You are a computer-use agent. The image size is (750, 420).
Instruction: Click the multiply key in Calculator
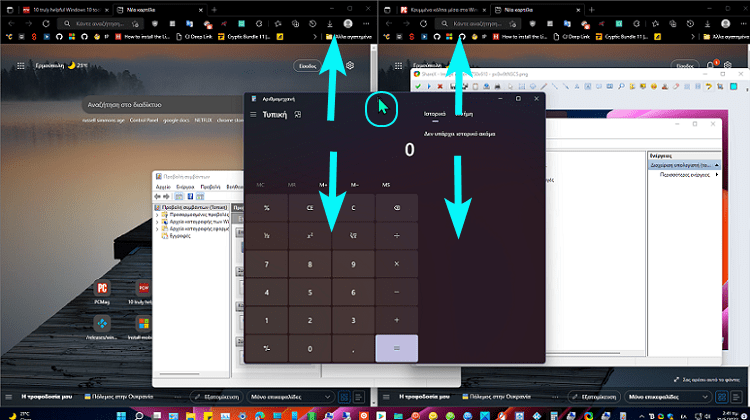click(397, 264)
